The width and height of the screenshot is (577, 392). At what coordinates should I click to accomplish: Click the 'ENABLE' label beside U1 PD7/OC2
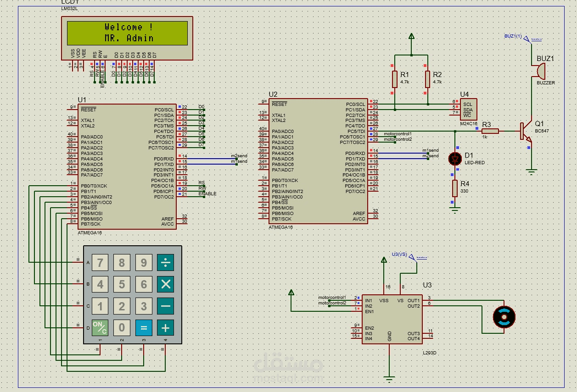(207, 194)
